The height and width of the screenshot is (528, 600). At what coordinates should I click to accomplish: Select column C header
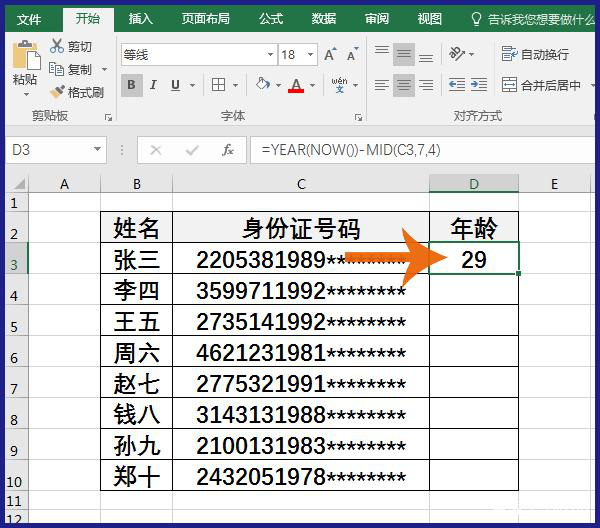(301, 184)
